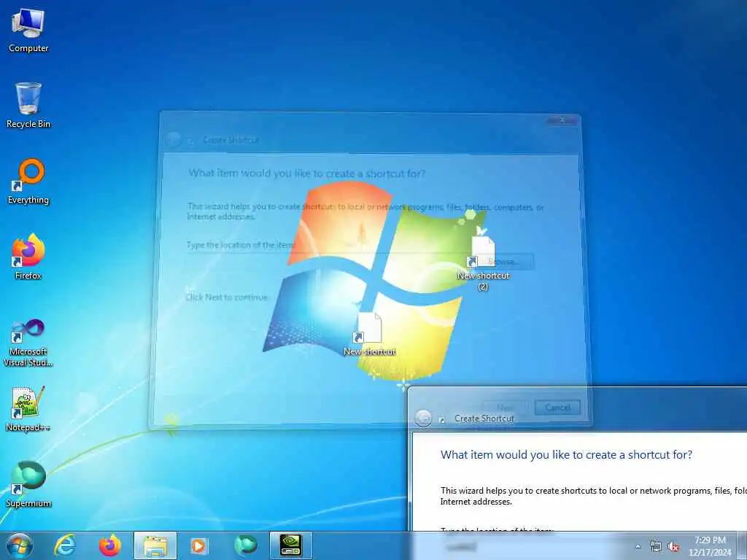
Task: Select the Computer desktop icon
Action: tap(28, 31)
